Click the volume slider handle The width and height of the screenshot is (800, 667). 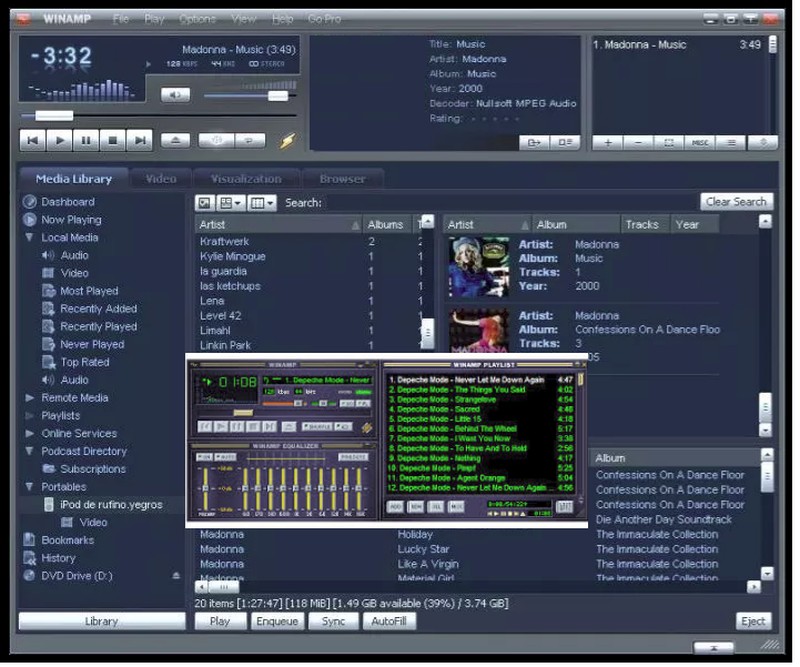278,96
